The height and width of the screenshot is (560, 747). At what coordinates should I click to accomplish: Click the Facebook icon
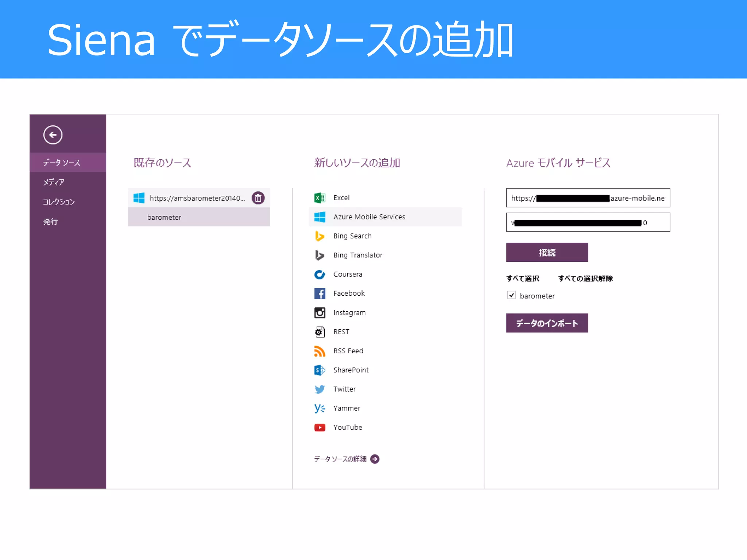(320, 293)
